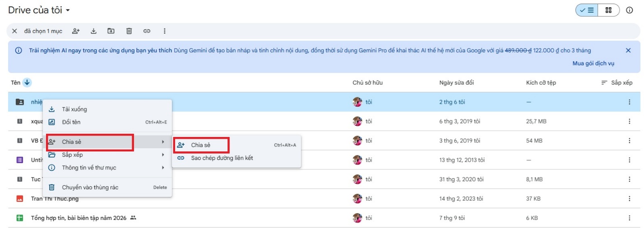This screenshot has height=228, width=644.
Task: Click the banner info icon
Action: (x=19, y=50)
